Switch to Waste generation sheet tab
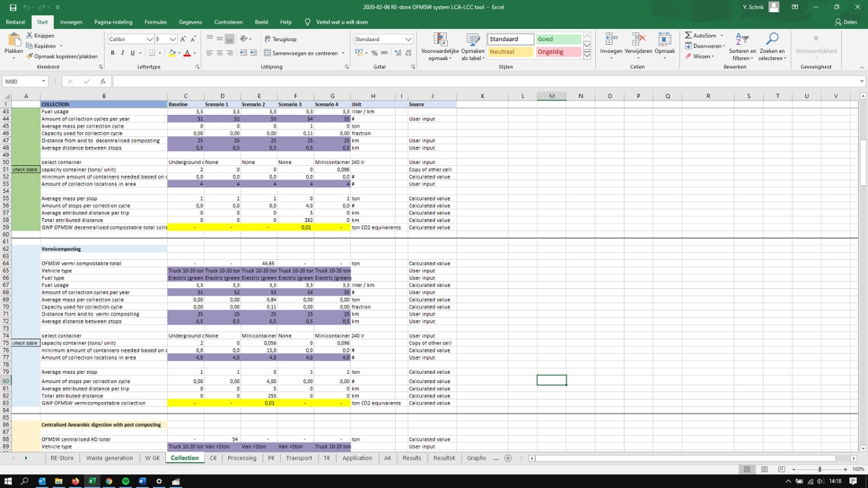The image size is (868, 488). click(109, 458)
